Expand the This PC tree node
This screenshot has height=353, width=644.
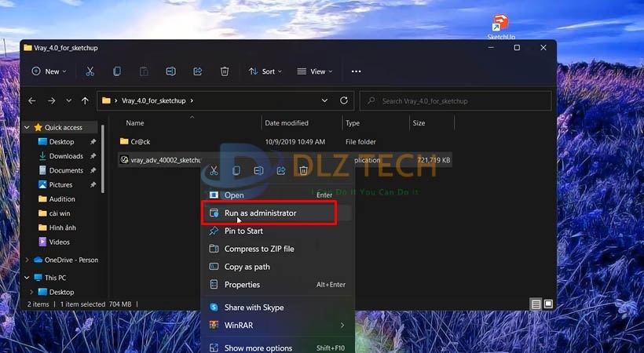tap(27, 278)
